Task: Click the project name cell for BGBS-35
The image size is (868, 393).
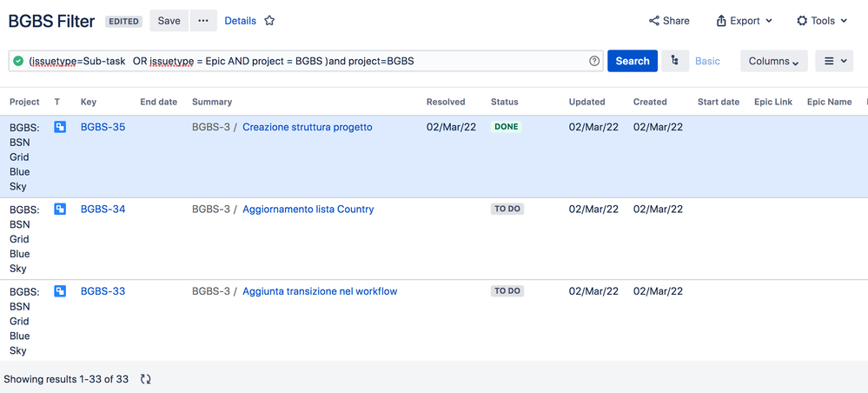Action: (x=24, y=157)
